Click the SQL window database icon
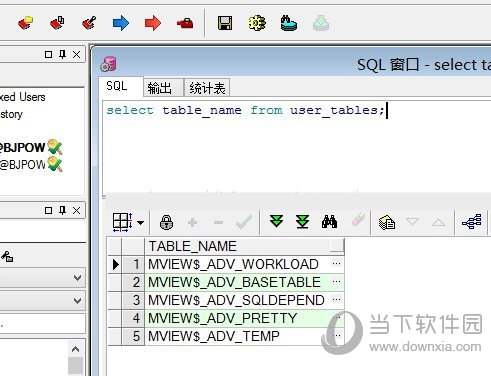 pyautogui.click(x=109, y=64)
